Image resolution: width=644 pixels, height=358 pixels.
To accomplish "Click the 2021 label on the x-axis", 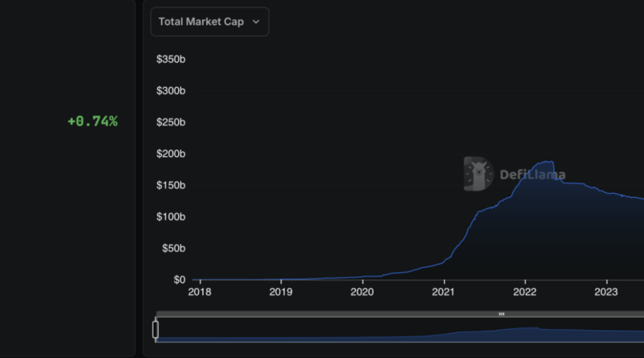I will pos(444,292).
